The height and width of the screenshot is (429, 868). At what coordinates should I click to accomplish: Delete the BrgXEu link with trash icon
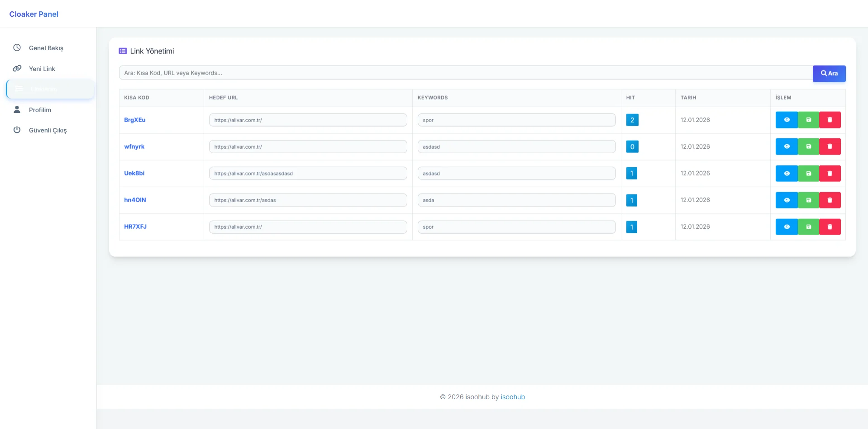pyautogui.click(x=830, y=120)
